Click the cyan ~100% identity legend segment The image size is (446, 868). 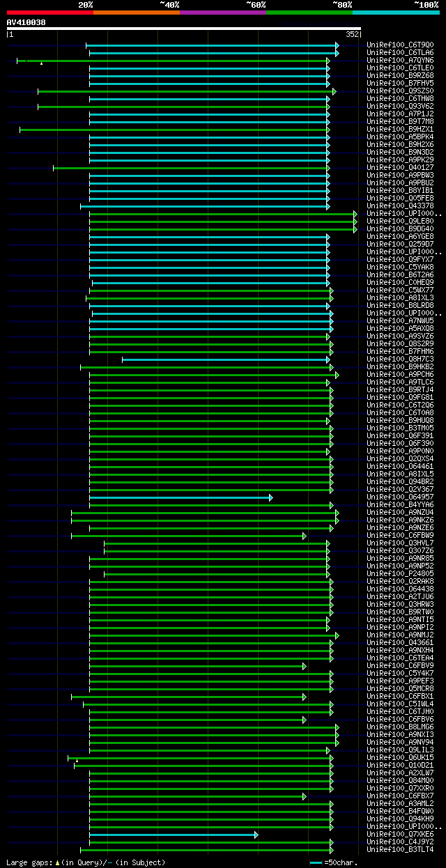396,12
